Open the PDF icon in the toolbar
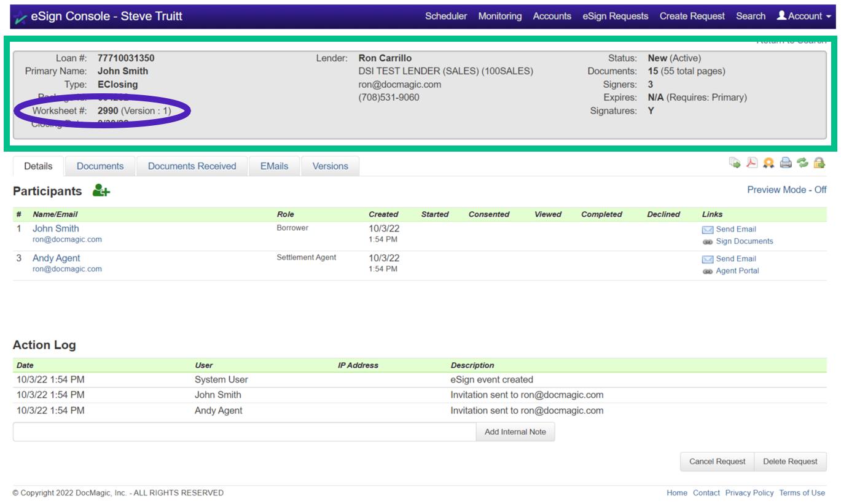 coord(752,163)
